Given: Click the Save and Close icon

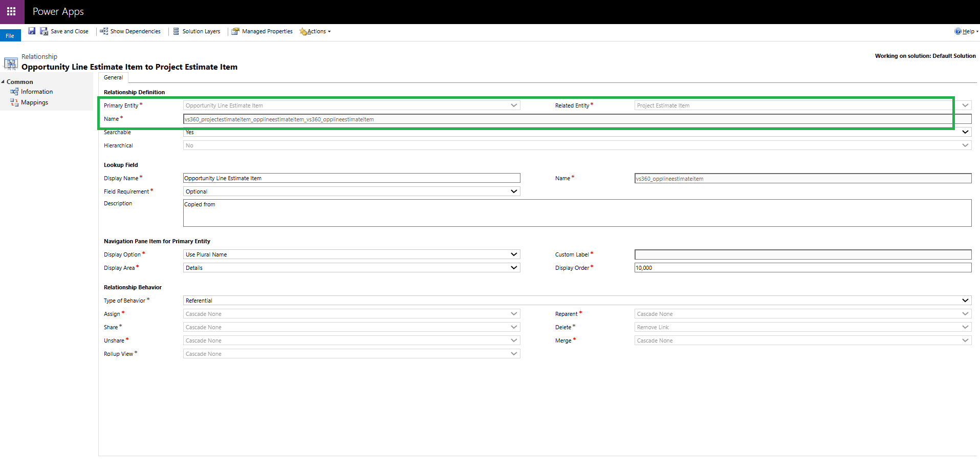Looking at the screenshot, I should (x=44, y=31).
